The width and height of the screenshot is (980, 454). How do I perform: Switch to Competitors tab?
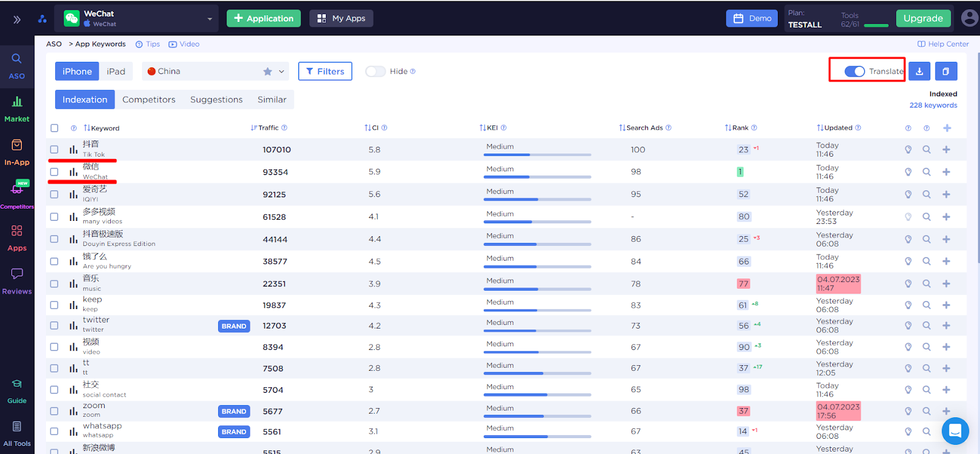[149, 100]
